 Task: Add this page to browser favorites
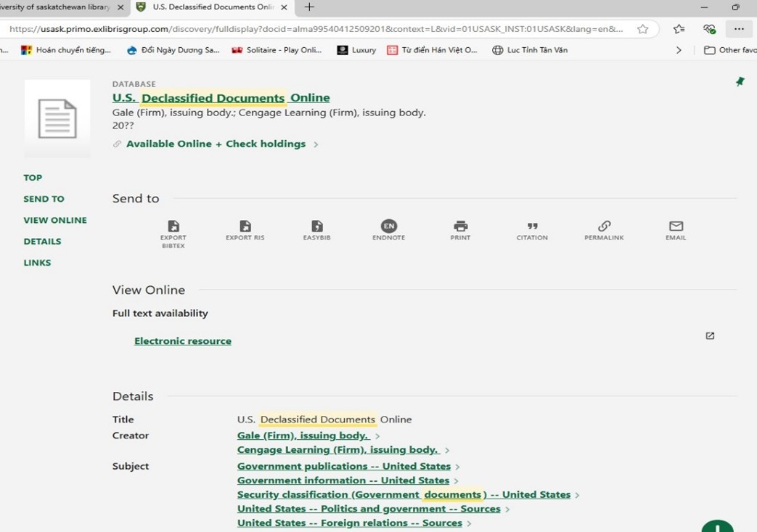tap(642, 29)
